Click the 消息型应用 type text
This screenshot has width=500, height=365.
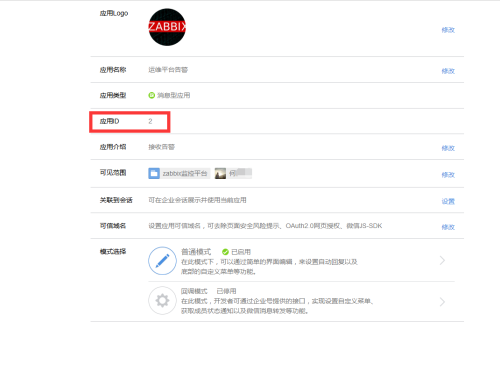coord(174,95)
